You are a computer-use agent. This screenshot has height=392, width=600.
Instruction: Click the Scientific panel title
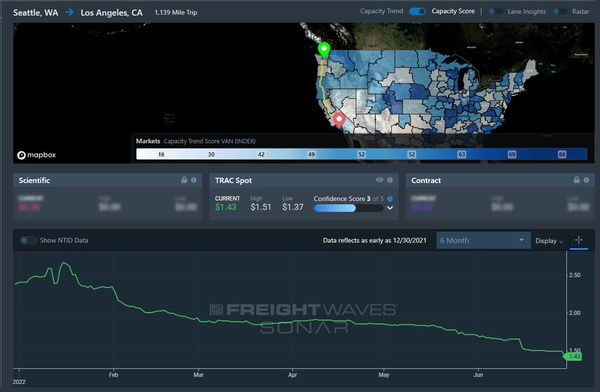[34, 180]
